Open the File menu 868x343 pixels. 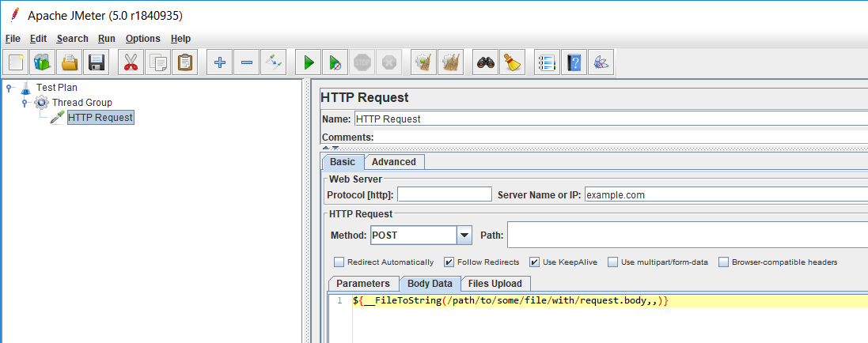[x=13, y=39]
